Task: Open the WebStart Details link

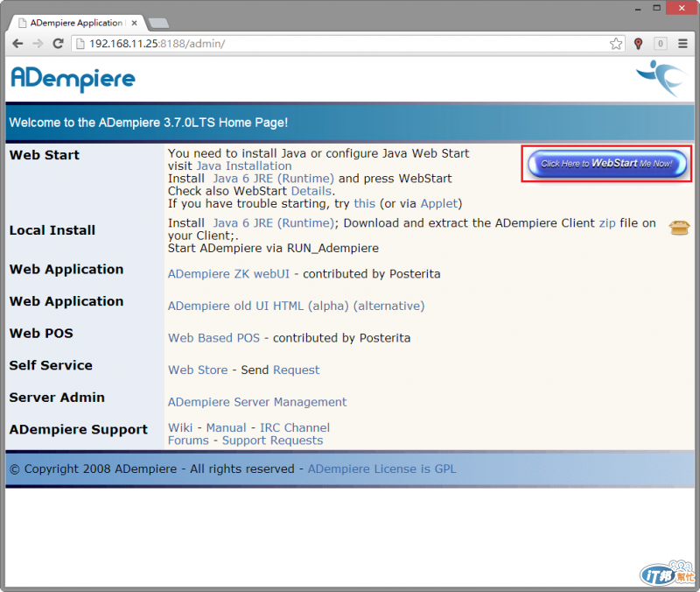Action: point(311,191)
